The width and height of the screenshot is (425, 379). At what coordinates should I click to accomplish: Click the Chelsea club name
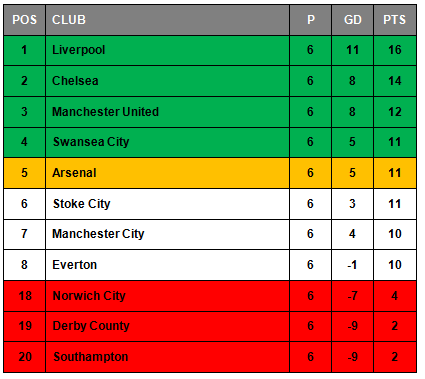pyautogui.click(x=75, y=81)
